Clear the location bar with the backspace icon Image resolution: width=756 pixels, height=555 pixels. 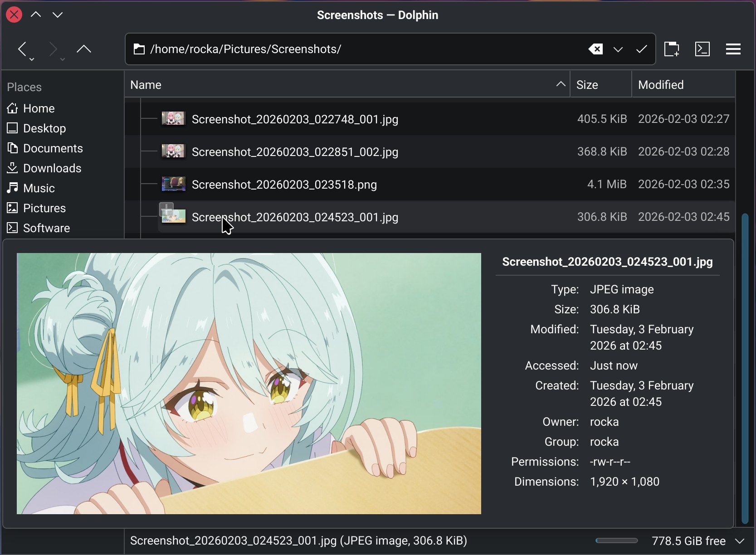(595, 49)
